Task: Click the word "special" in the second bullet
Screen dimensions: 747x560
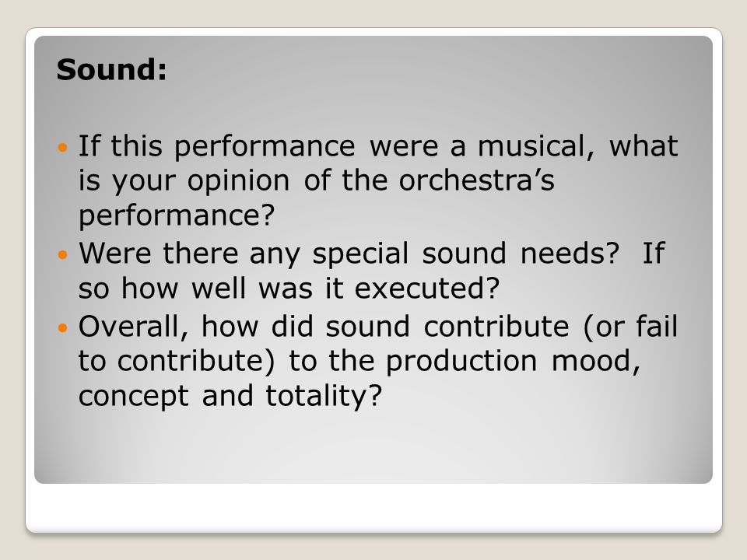Action: pyautogui.click(x=360, y=254)
